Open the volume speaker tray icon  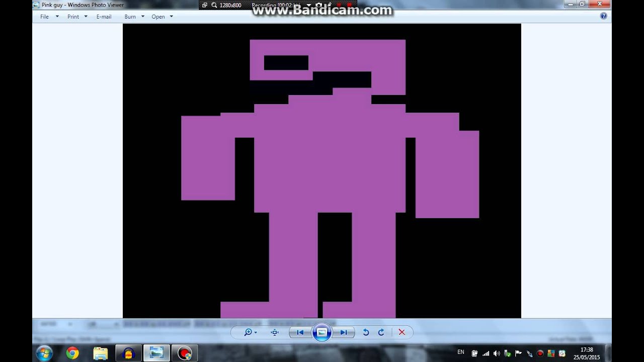pos(497,353)
